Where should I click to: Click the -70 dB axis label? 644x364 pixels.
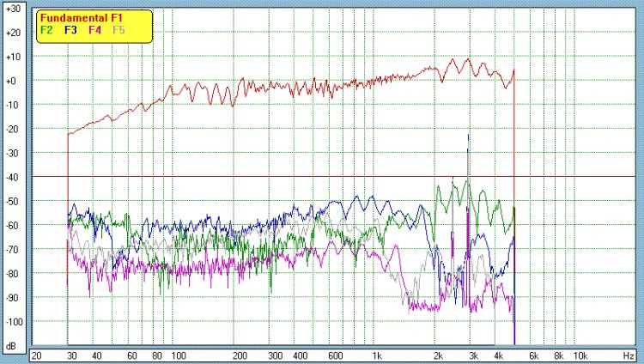click(x=13, y=249)
